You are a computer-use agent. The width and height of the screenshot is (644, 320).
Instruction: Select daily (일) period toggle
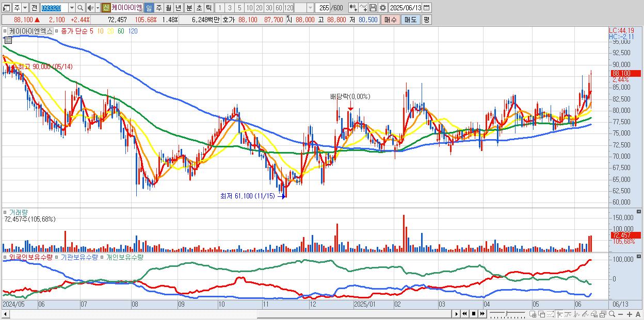(x=149, y=8)
